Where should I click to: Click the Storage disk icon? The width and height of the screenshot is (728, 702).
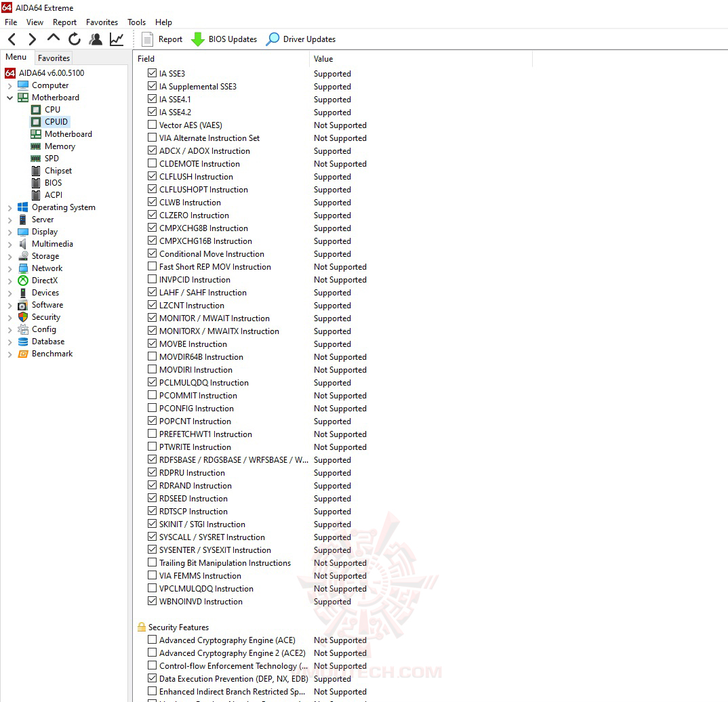(x=23, y=256)
